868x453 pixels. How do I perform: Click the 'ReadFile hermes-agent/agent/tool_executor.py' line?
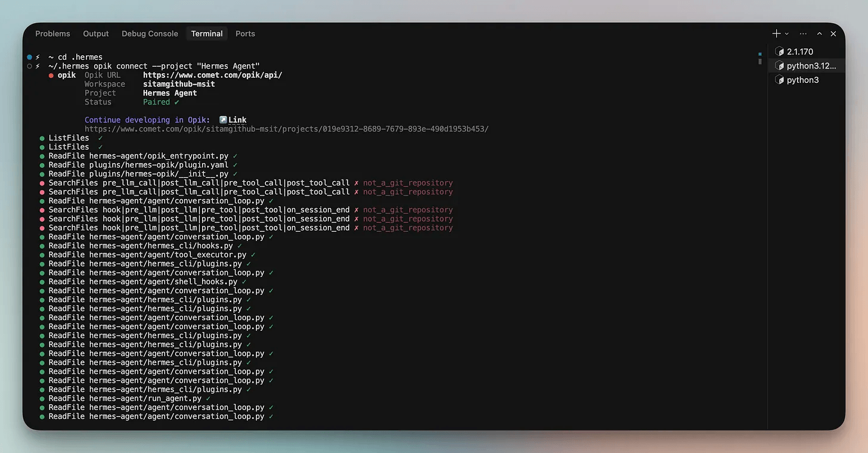(x=148, y=255)
